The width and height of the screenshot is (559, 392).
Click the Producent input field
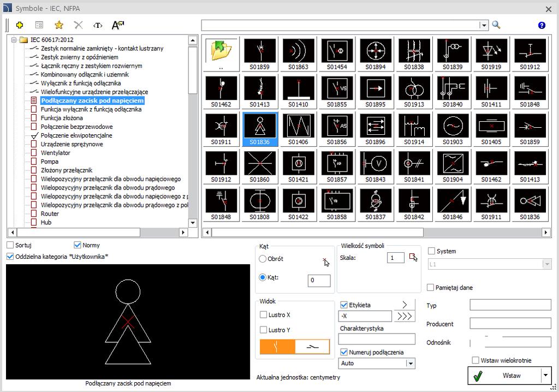(x=510, y=324)
